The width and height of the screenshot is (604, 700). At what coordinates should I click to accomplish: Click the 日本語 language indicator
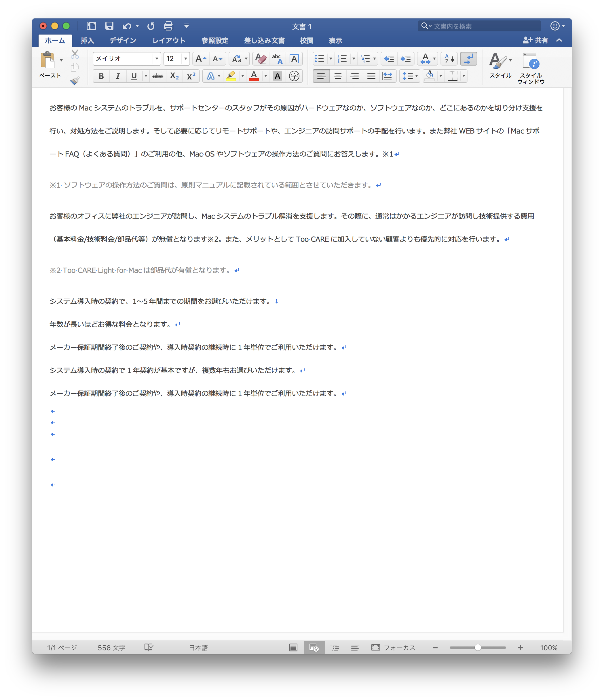click(x=198, y=647)
